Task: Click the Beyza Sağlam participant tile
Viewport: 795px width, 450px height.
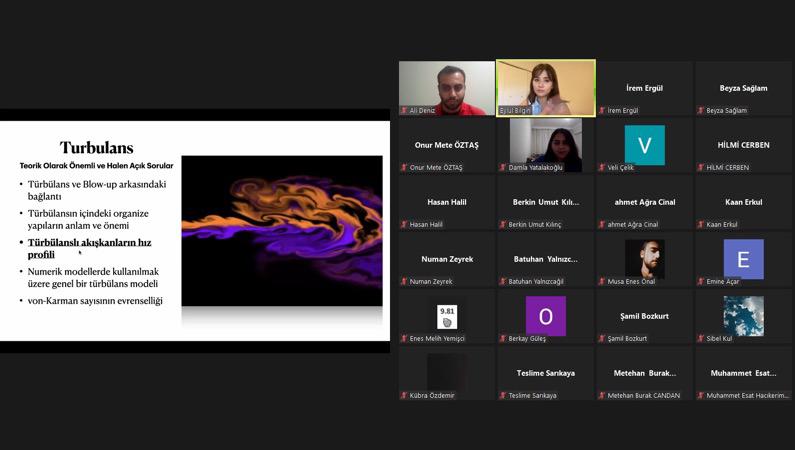Action: [x=743, y=88]
